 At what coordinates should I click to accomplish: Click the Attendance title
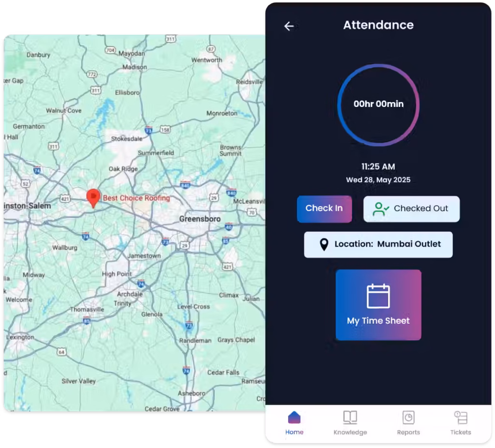pos(378,25)
